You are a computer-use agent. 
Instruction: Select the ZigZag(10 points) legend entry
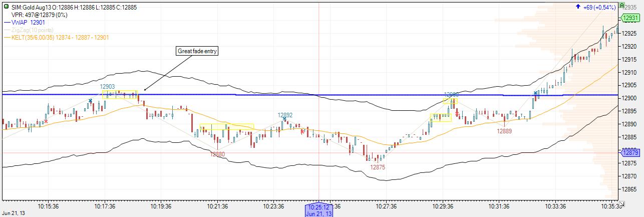29,30
